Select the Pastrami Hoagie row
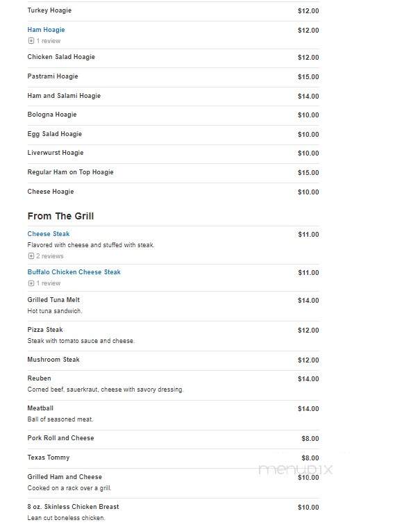The height and width of the screenshot is (527, 420). pyautogui.click(x=174, y=77)
